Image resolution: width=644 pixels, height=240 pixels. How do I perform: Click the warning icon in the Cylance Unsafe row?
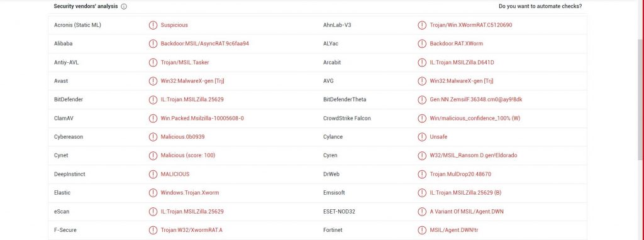(422, 136)
